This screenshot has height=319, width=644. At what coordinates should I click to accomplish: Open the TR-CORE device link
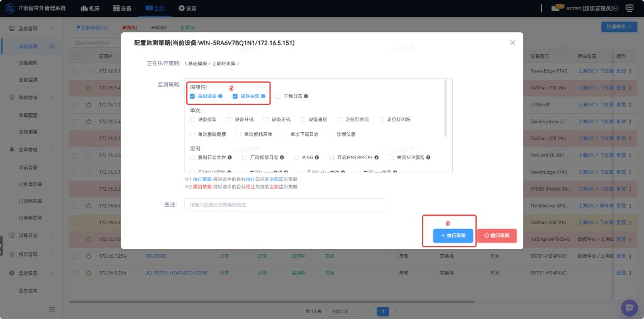155,256
